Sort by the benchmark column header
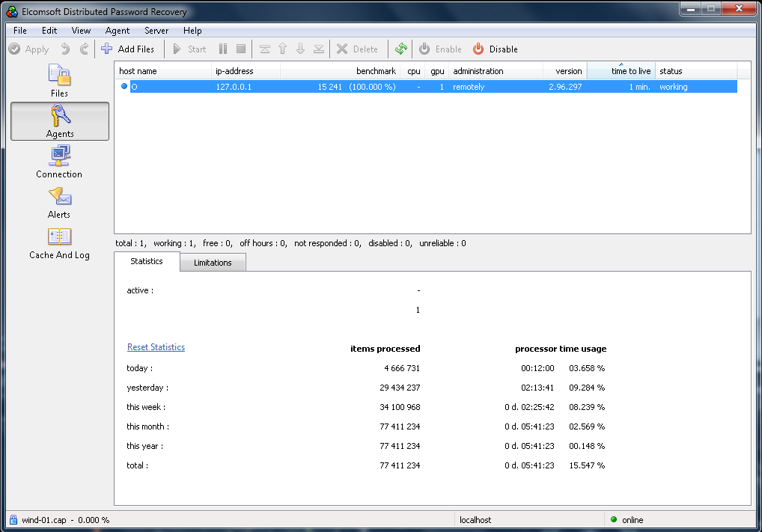Screen dimensions: 762x532 click(x=340, y=71)
